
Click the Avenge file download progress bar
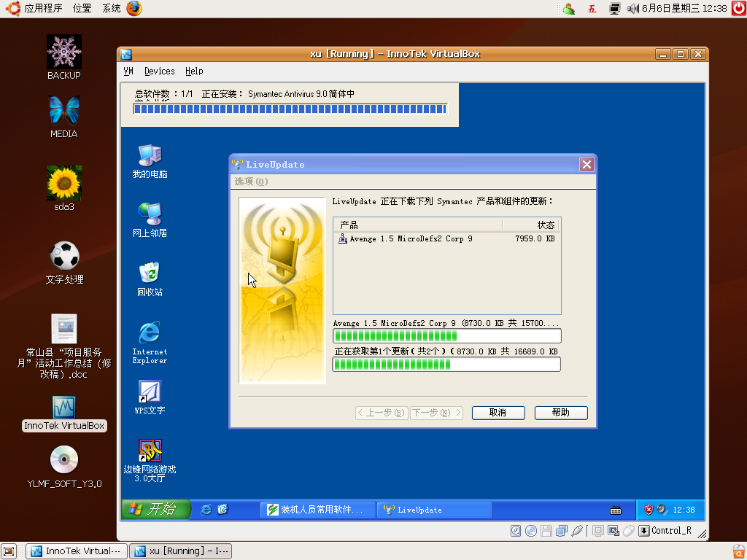pos(447,336)
